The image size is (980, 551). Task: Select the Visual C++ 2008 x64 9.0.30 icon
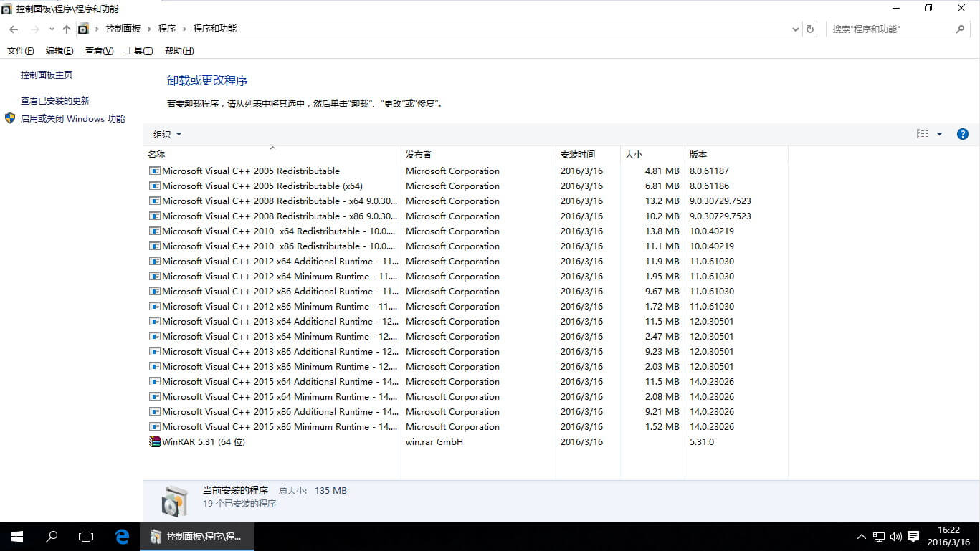pyautogui.click(x=155, y=201)
